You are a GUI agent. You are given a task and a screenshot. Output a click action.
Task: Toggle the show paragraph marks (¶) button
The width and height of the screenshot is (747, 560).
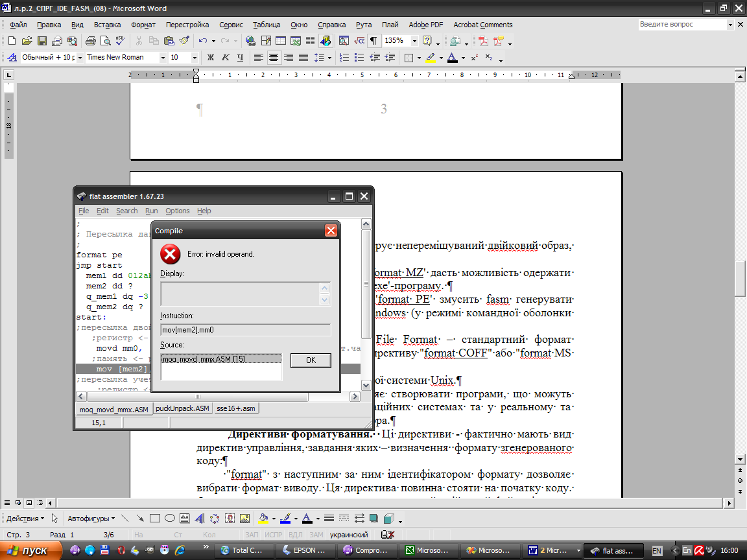pyautogui.click(x=373, y=41)
